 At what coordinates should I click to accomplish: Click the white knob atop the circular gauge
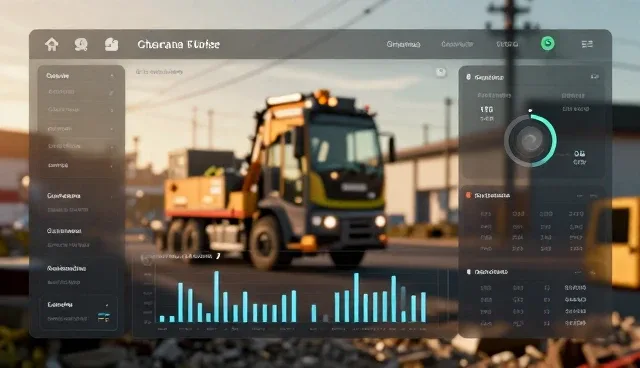pos(530,111)
